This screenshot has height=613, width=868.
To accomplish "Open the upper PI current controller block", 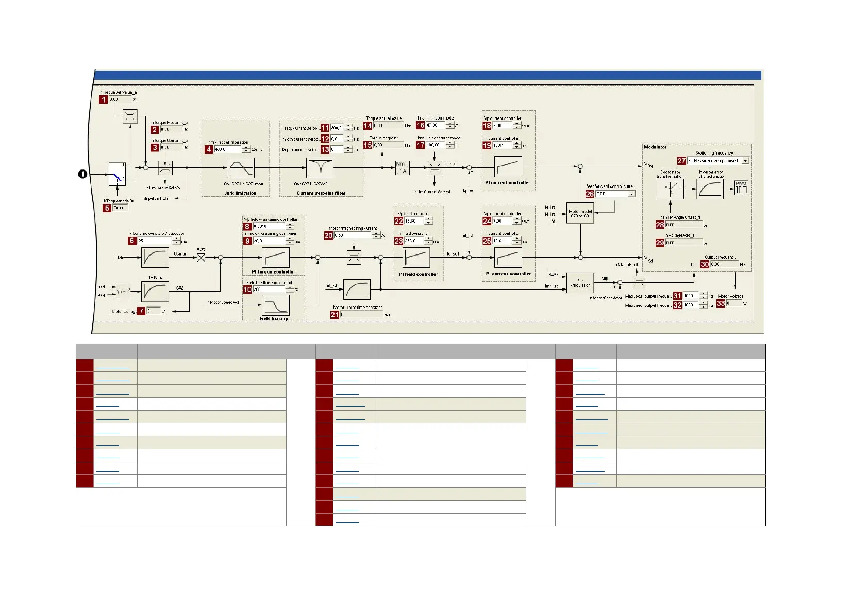I will pos(508,167).
